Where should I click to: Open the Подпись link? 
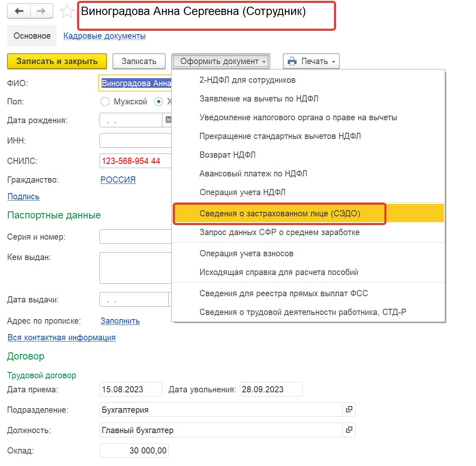click(23, 196)
